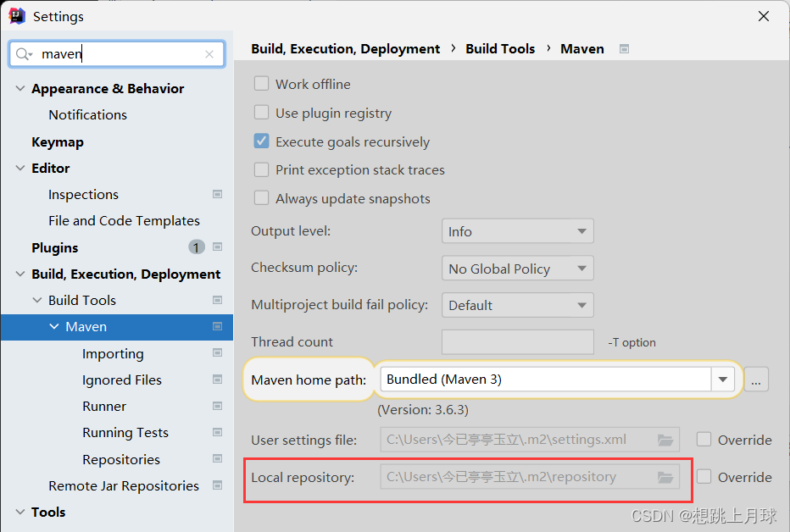
Task: Enable Always update snapshots checkbox
Action: point(261,198)
